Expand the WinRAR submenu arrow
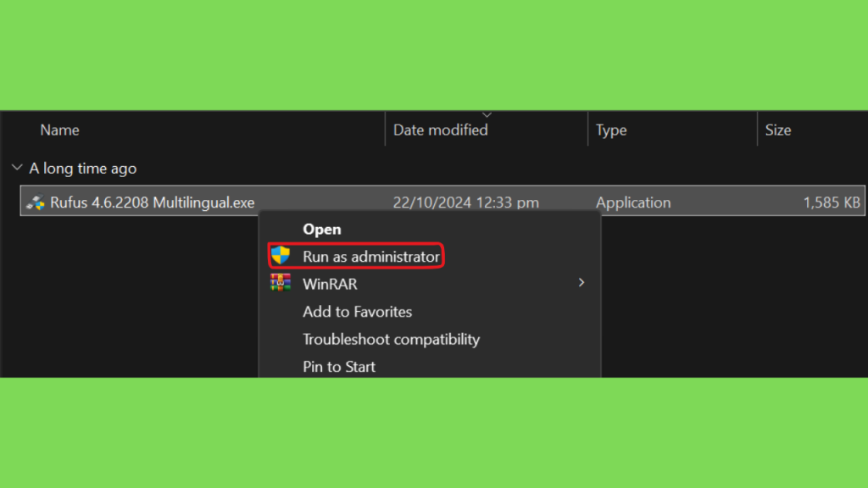The image size is (868, 488). [x=581, y=283]
